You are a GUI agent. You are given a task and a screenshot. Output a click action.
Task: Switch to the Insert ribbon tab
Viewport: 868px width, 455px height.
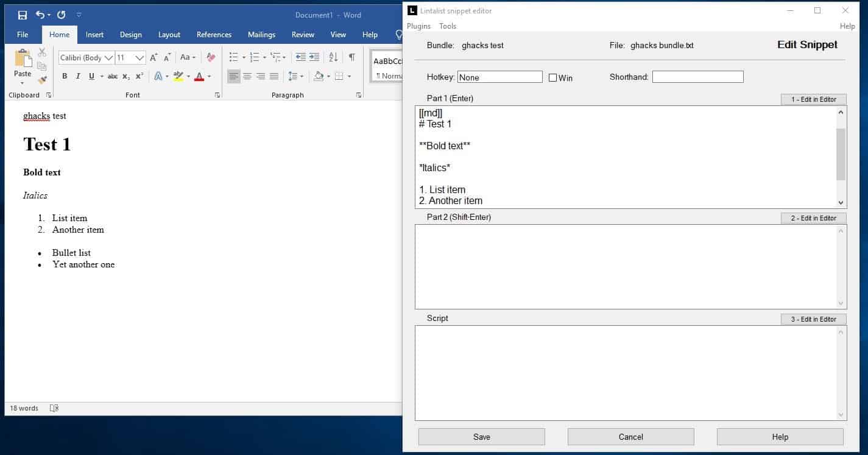pos(94,35)
